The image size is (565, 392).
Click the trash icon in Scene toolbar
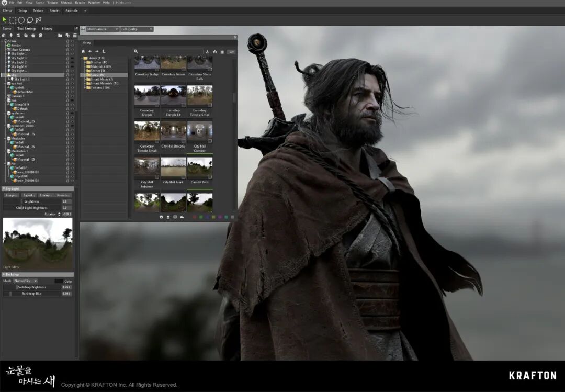[x=75, y=36]
